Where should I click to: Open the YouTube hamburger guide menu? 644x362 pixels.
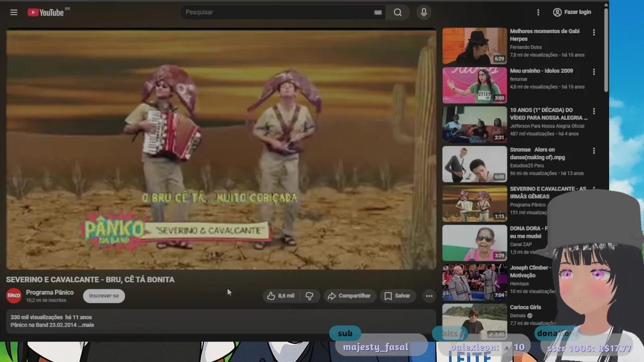(14, 12)
